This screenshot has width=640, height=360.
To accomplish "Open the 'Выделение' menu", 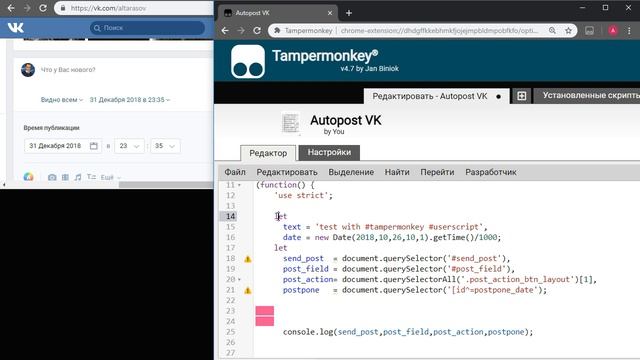I will point(351,172).
